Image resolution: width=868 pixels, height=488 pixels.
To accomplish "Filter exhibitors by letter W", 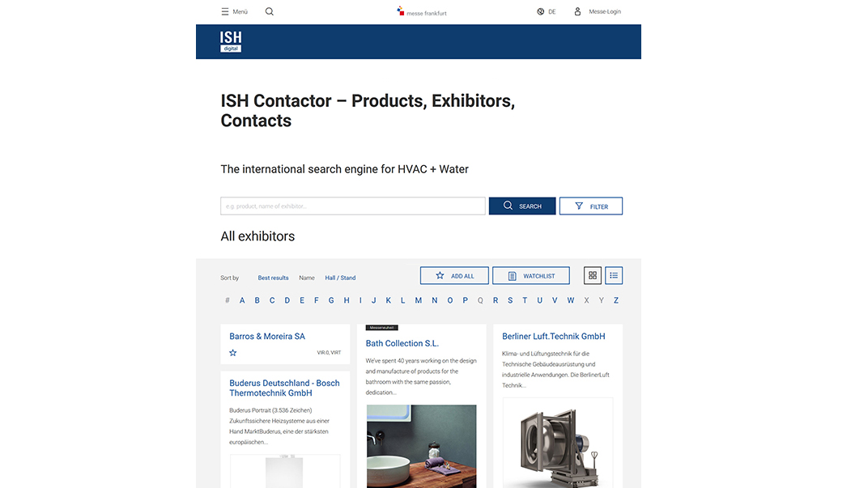I will pyautogui.click(x=570, y=300).
